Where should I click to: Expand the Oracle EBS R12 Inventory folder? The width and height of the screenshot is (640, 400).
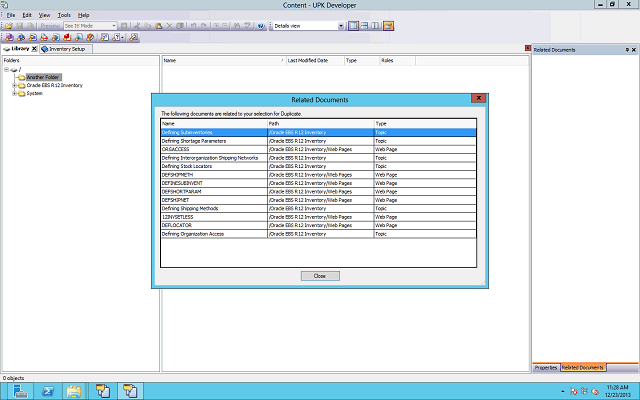pyautogui.click(x=14, y=85)
